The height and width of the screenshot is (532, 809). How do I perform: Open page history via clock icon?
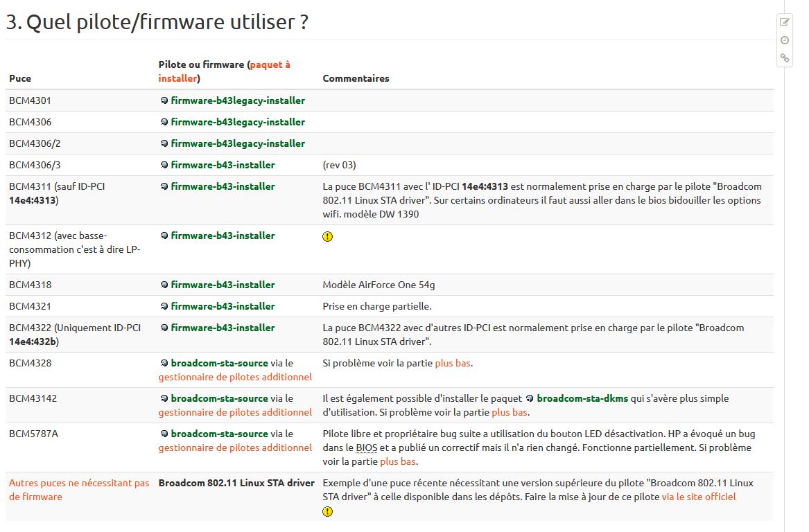[x=785, y=40]
